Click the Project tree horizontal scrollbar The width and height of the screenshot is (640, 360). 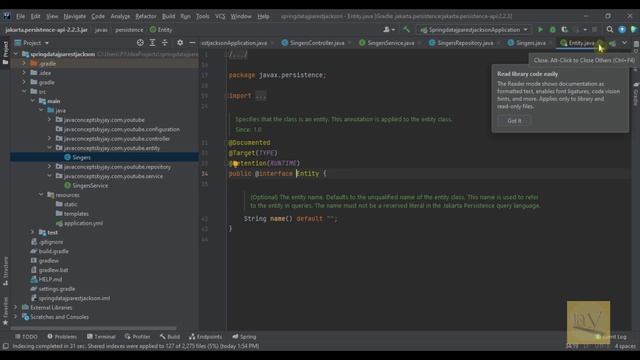click(x=93, y=328)
